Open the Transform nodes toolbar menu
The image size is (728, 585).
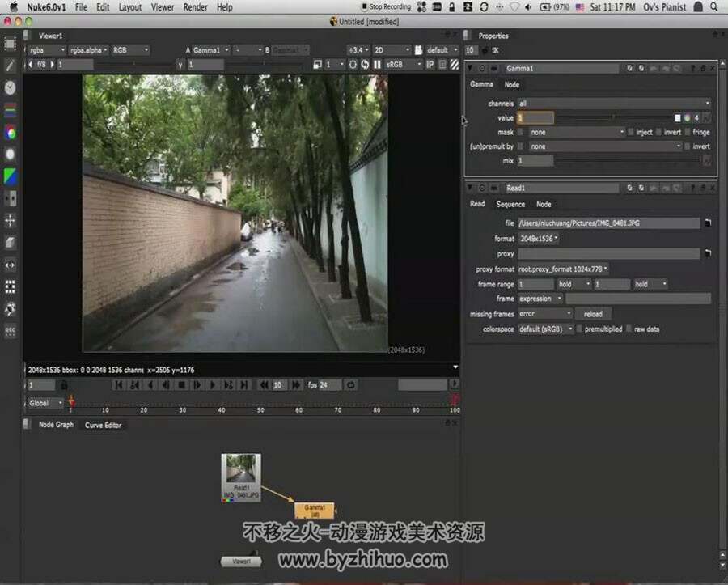pos(10,220)
